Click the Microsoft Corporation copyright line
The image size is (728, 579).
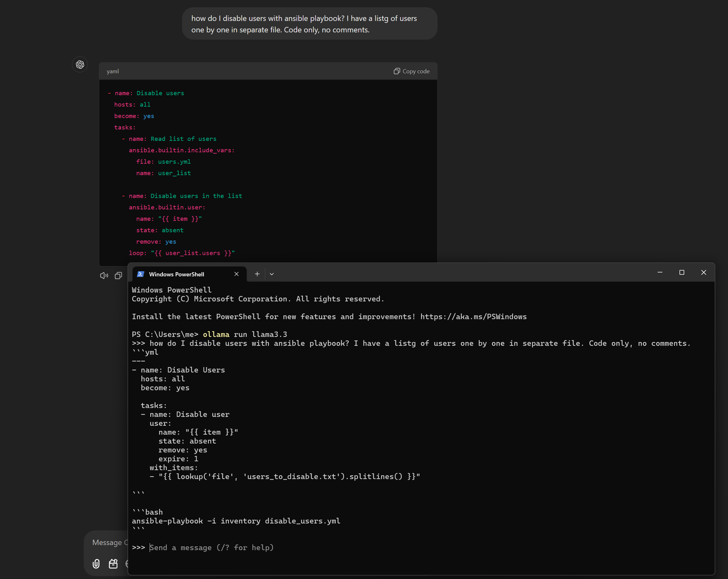click(x=258, y=299)
